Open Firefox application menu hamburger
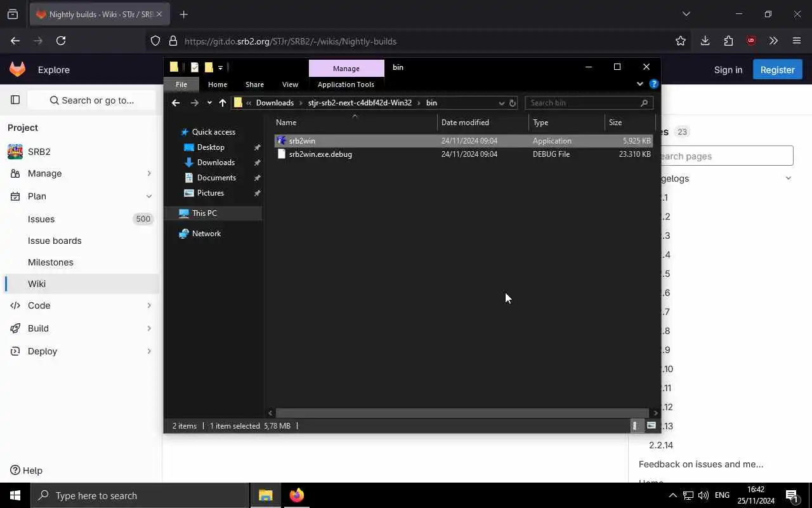The height and width of the screenshot is (508, 812). click(797, 41)
